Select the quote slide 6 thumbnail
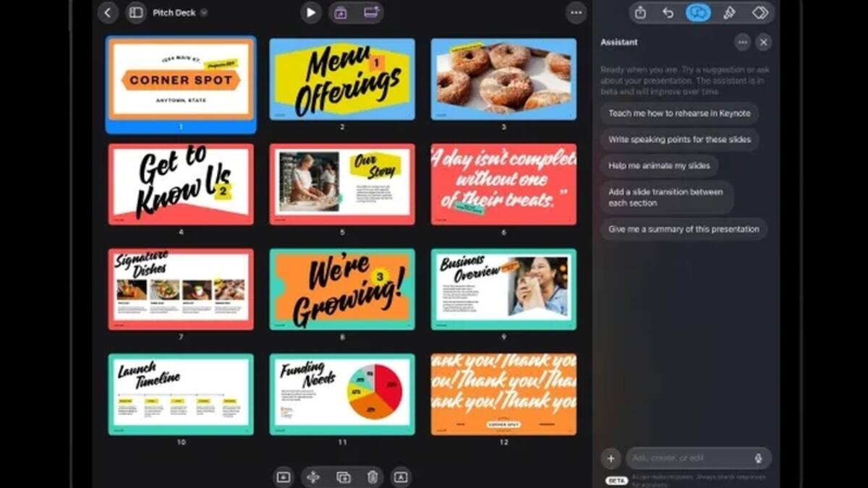Image resolution: width=868 pixels, height=488 pixels. 503,184
